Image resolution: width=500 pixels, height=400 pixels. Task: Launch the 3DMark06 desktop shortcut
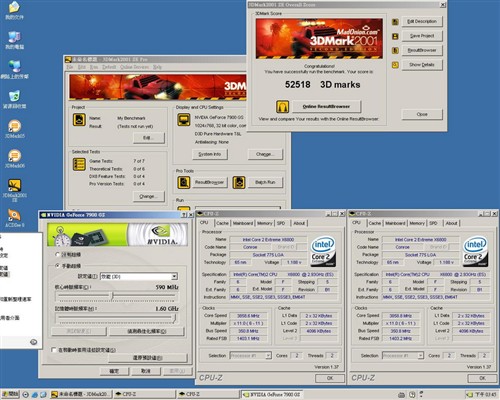click(14, 159)
